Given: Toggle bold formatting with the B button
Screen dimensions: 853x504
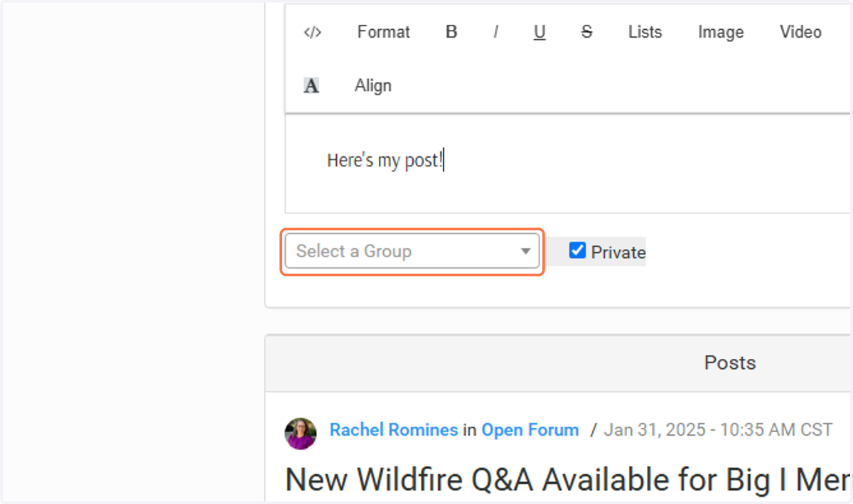Looking at the screenshot, I should [x=451, y=32].
